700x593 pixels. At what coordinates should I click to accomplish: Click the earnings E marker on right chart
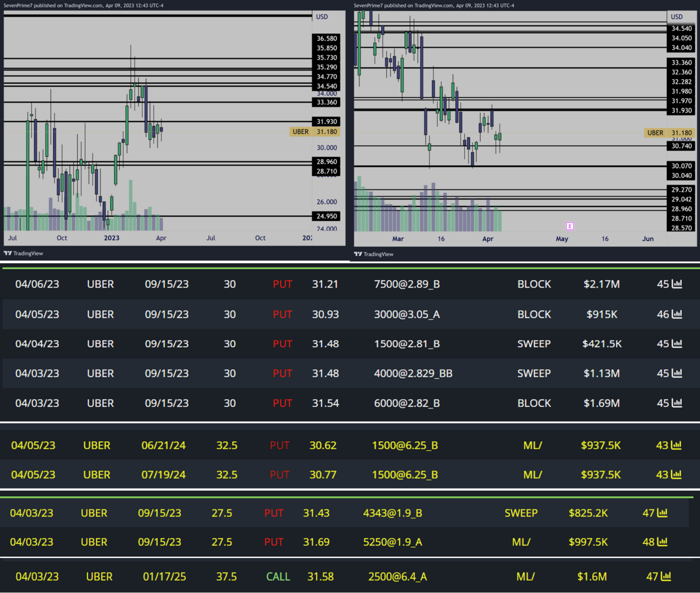point(570,226)
